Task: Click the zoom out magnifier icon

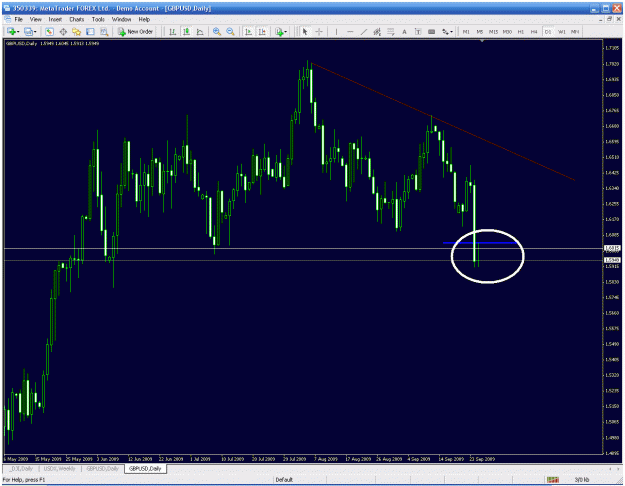Action: pyautogui.click(x=230, y=31)
